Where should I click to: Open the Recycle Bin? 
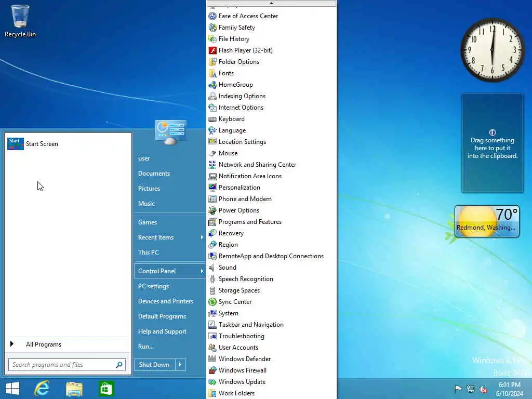pyautogui.click(x=20, y=21)
